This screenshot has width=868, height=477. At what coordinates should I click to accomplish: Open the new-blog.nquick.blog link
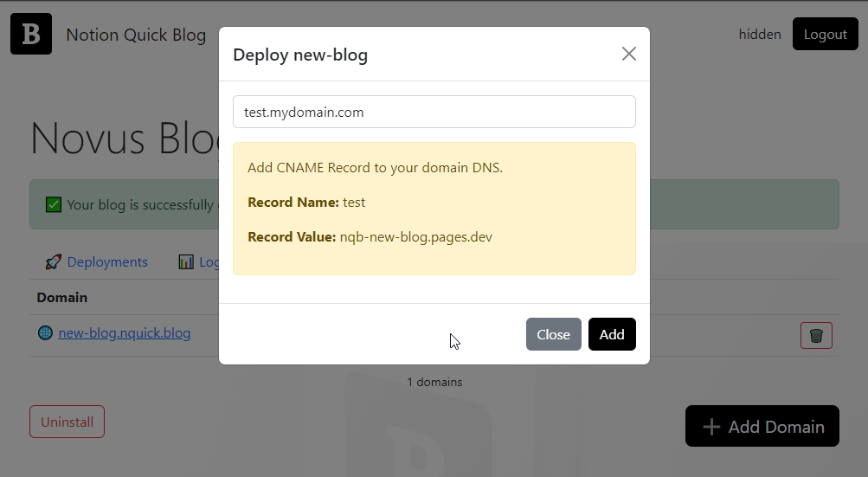click(125, 333)
